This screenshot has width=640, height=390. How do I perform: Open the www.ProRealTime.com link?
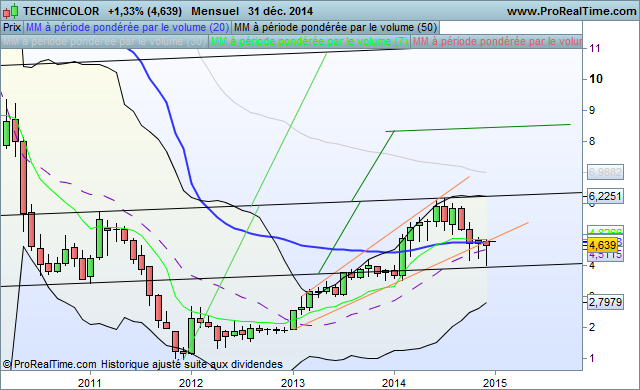571,11
